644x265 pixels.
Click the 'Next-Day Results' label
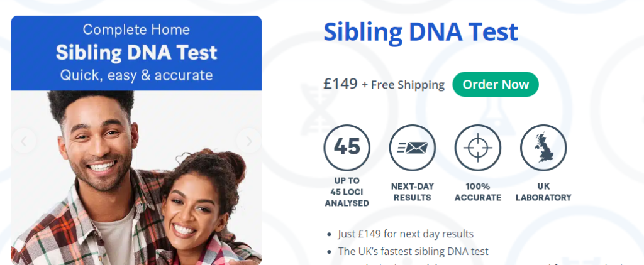[412, 192]
